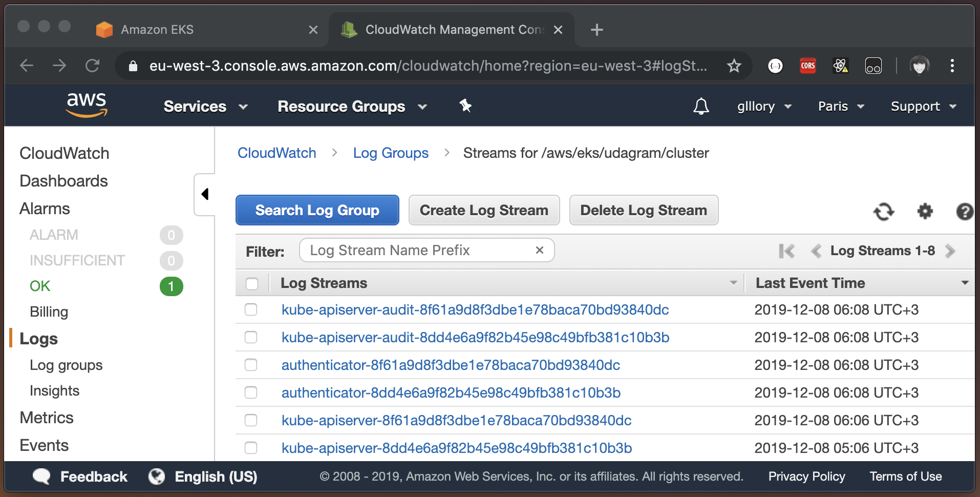Expand the Resource Groups dropdown
This screenshot has height=497, width=980.
(352, 107)
